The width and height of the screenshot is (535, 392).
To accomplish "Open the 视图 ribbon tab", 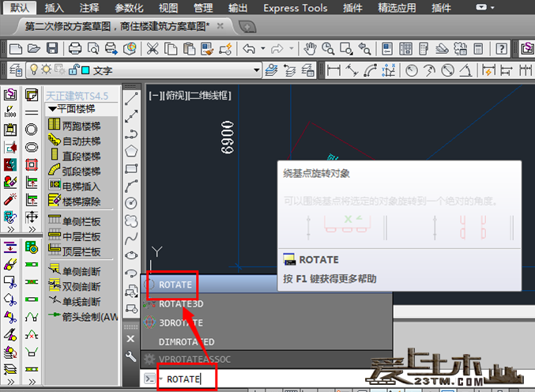I will (168, 7).
